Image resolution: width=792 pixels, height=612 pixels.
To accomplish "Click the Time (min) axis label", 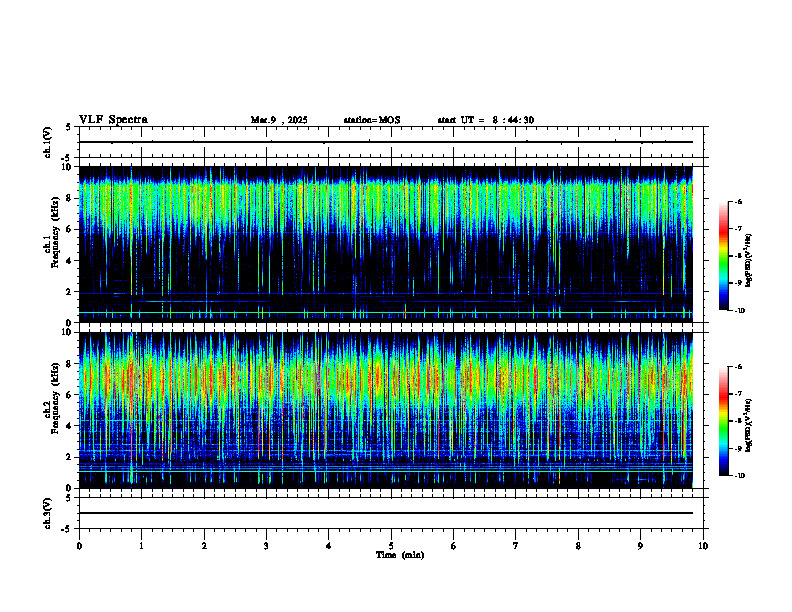I will (400, 555).
